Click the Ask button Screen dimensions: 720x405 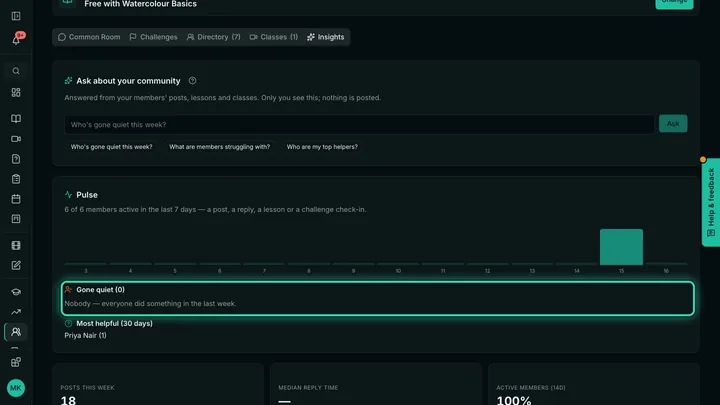[x=673, y=124]
